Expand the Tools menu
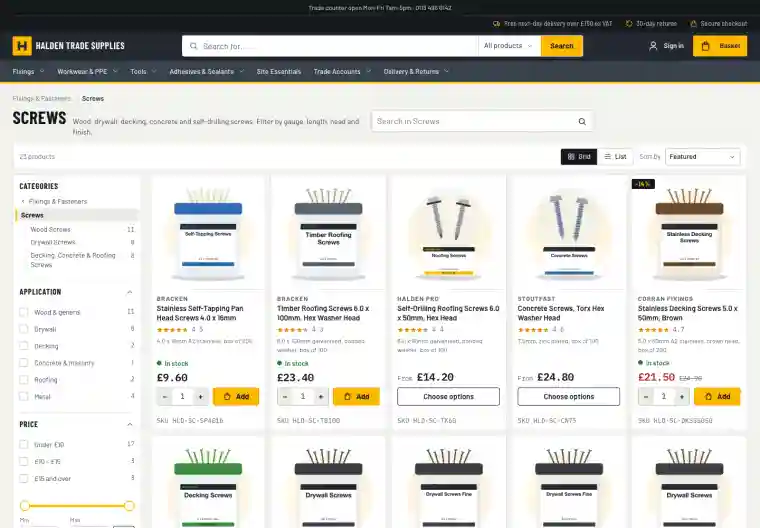Viewport: 760px width, 528px height. tap(143, 71)
